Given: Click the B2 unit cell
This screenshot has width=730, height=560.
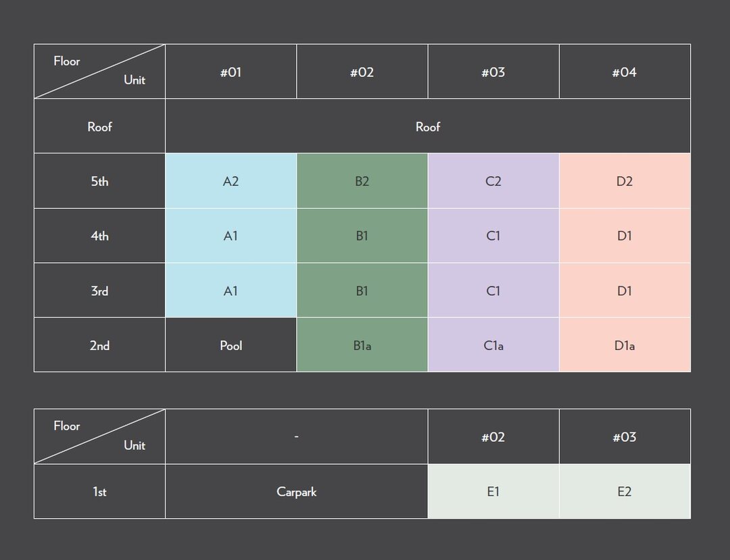Looking at the screenshot, I should [362, 181].
